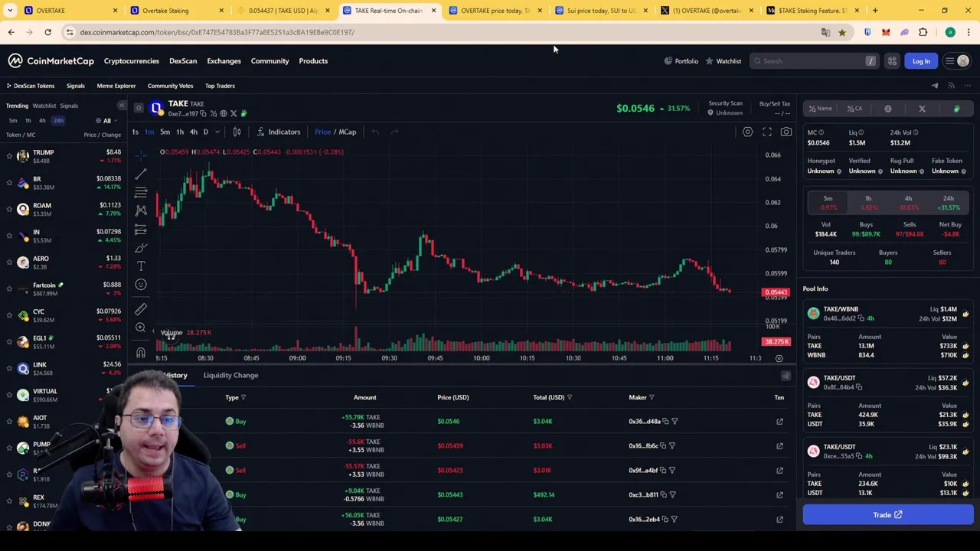Image resolution: width=980 pixels, height=551 pixels.
Task: Select the 24h stats period tab
Action: (949, 203)
